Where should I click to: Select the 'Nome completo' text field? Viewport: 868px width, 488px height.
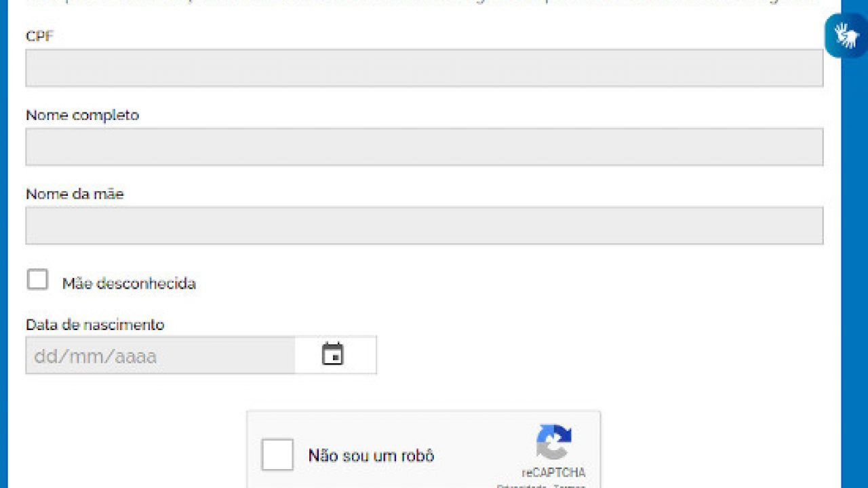click(x=425, y=147)
